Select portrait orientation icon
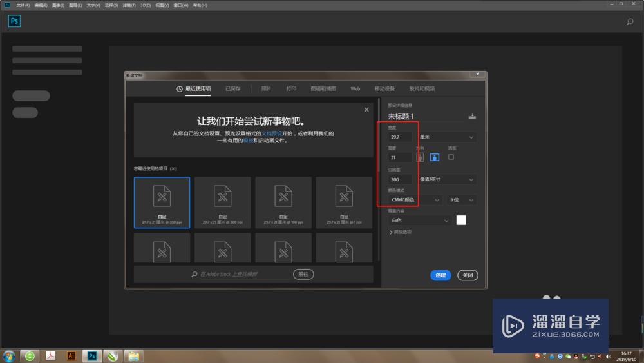The height and width of the screenshot is (363, 644). [420, 157]
